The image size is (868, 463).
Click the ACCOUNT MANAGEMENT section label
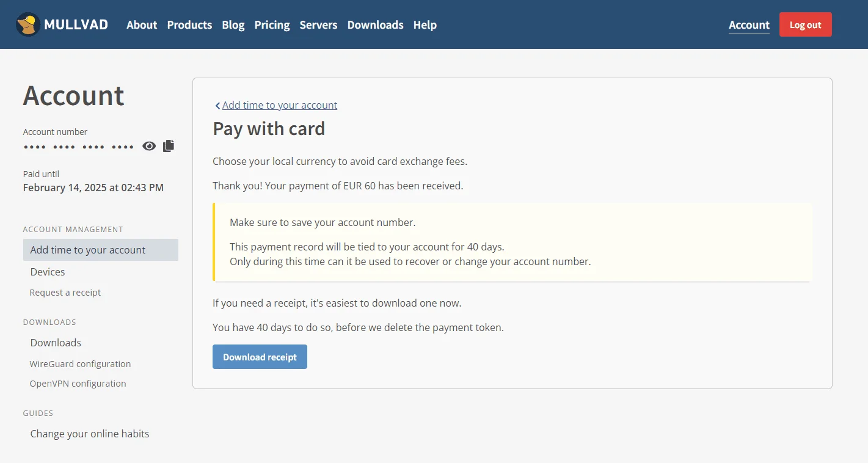73,230
